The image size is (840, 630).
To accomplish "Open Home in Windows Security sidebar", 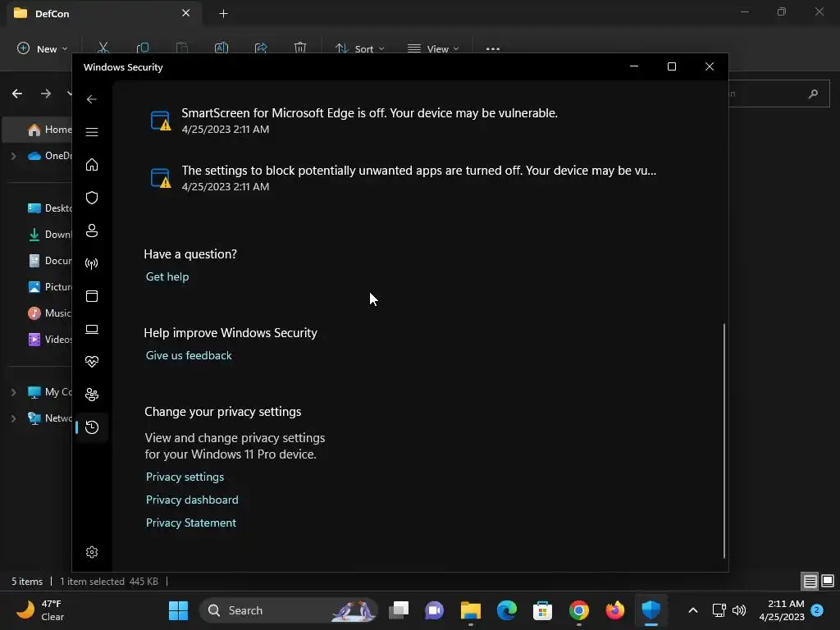I will [x=92, y=164].
